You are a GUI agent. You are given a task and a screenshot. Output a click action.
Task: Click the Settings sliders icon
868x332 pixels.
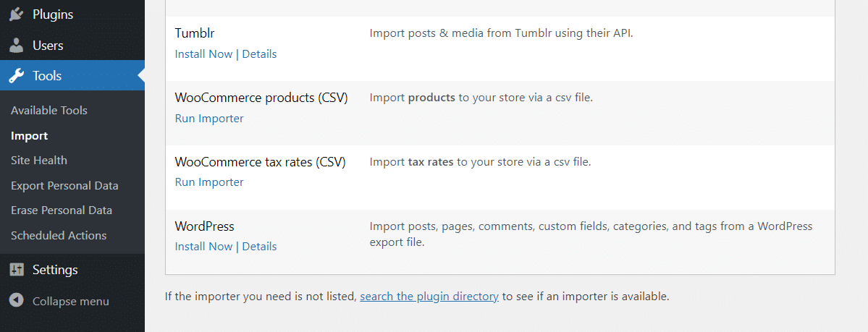17,270
